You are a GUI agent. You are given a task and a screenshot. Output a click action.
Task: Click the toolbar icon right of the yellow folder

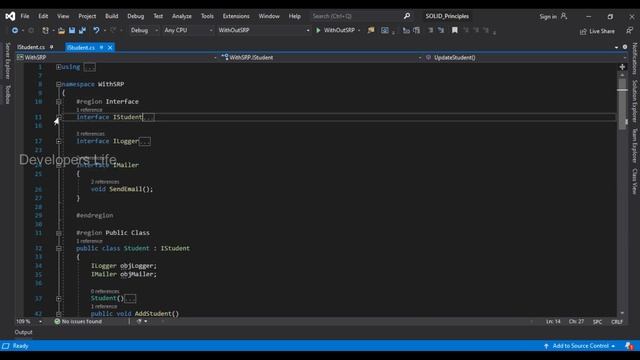384,30
